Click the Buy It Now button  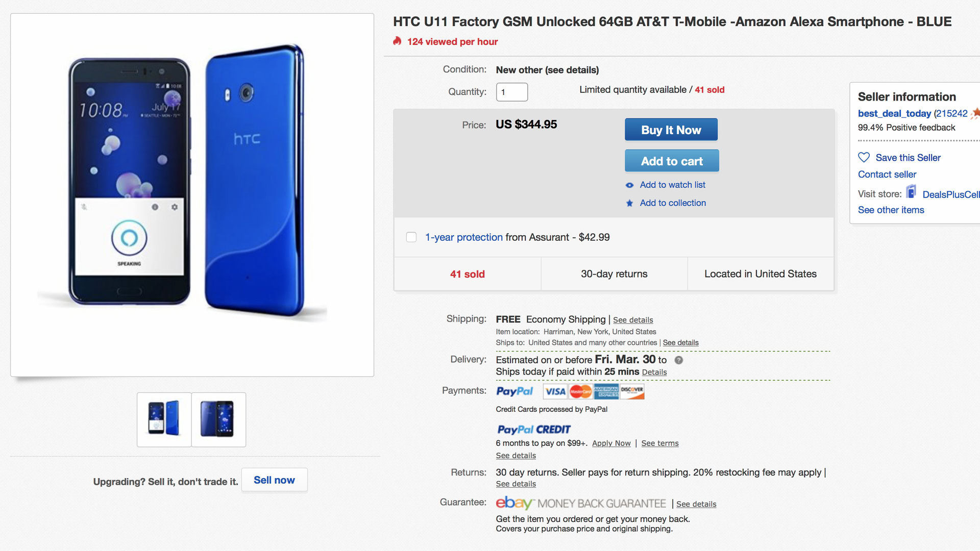(671, 130)
